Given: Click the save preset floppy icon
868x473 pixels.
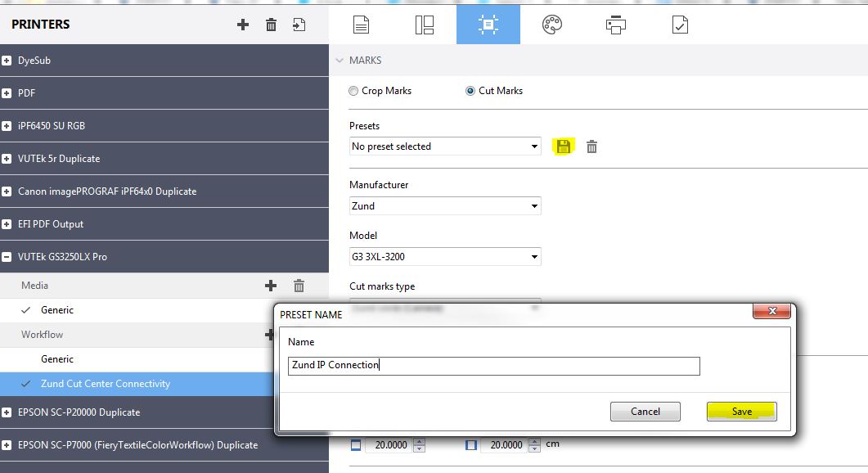Looking at the screenshot, I should 564,146.
